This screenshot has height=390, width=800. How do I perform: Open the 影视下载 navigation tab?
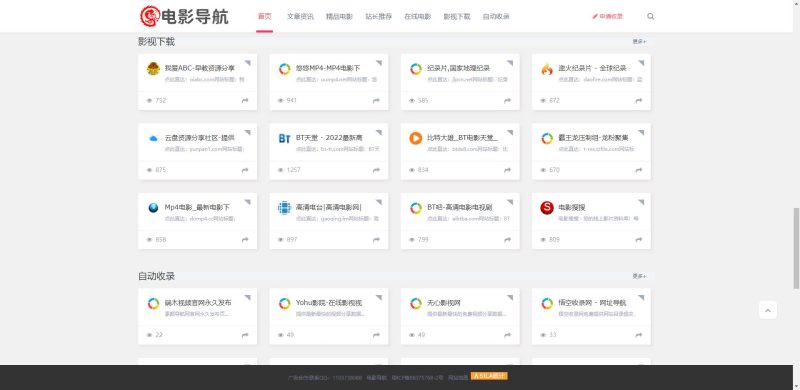point(457,16)
